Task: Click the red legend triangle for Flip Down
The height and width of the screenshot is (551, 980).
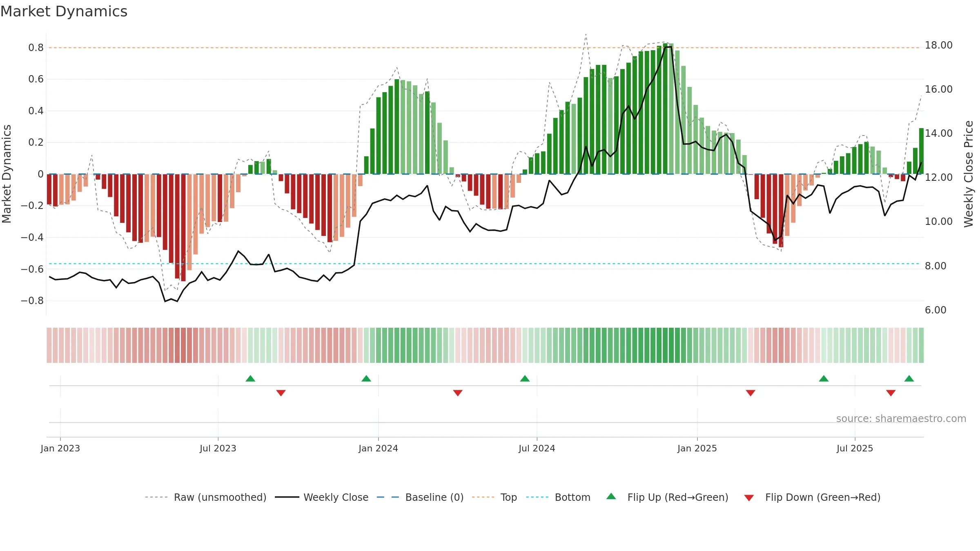Action: tap(749, 498)
